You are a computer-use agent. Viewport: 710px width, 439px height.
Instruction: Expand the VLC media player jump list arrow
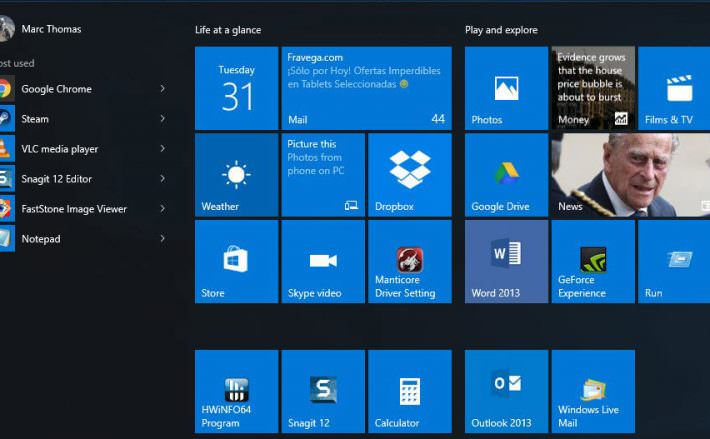click(163, 148)
